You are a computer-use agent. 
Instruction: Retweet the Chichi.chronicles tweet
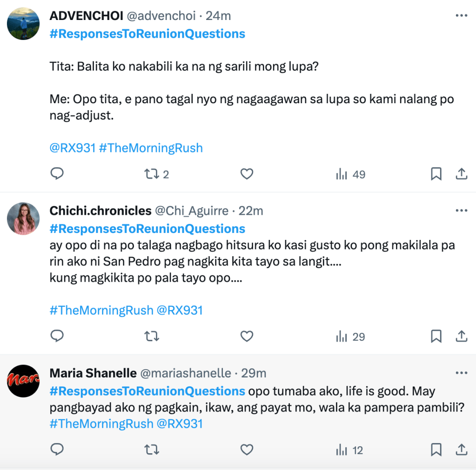[151, 336]
